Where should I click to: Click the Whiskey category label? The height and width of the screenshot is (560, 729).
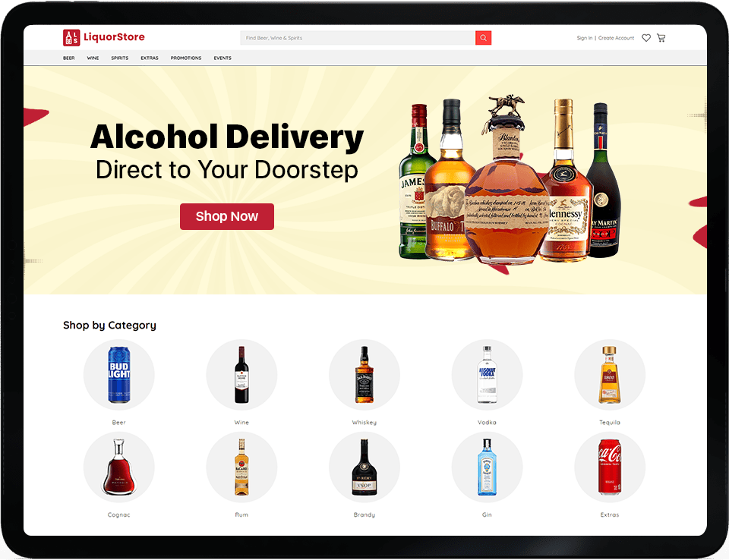click(x=364, y=423)
